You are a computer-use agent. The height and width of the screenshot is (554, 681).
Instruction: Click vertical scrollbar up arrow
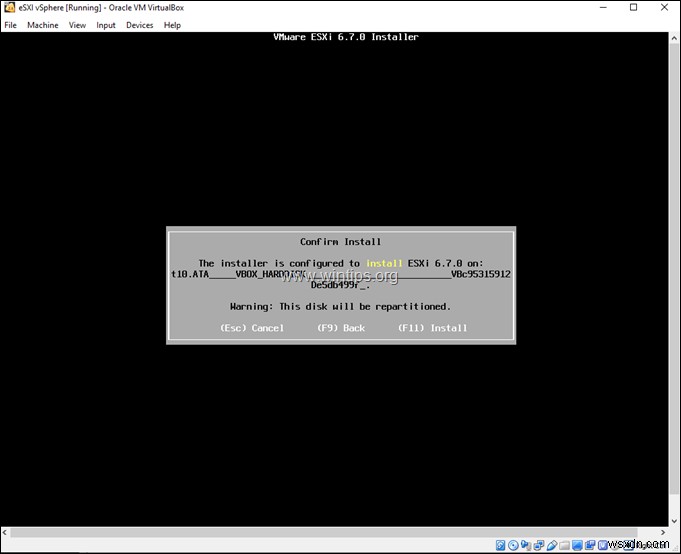[x=674, y=38]
